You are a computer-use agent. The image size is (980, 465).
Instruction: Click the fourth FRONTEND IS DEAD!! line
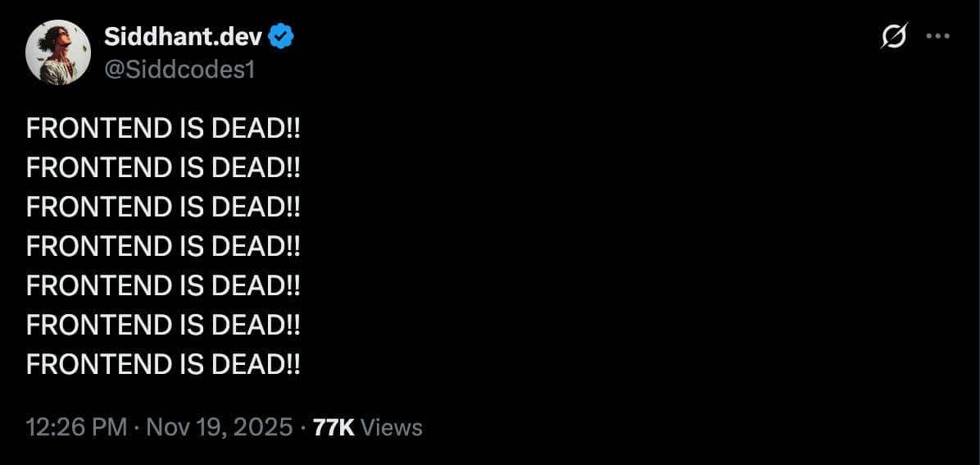163,246
